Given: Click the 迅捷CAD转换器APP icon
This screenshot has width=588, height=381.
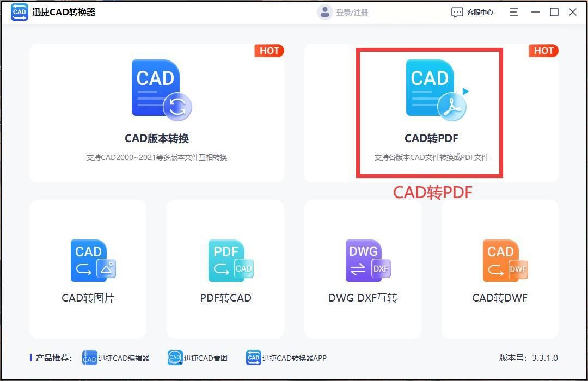Looking at the screenshot, I should pos(253,358).
